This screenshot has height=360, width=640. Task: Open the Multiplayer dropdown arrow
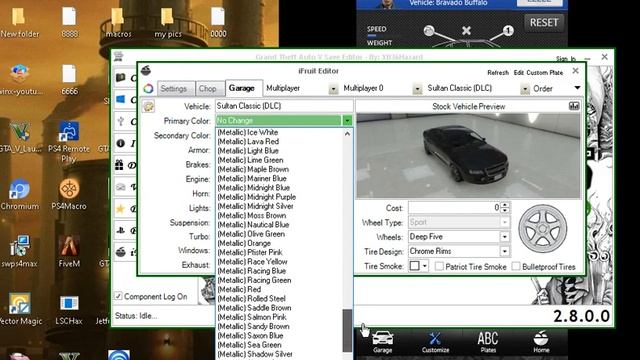click(x=333, y=89)
